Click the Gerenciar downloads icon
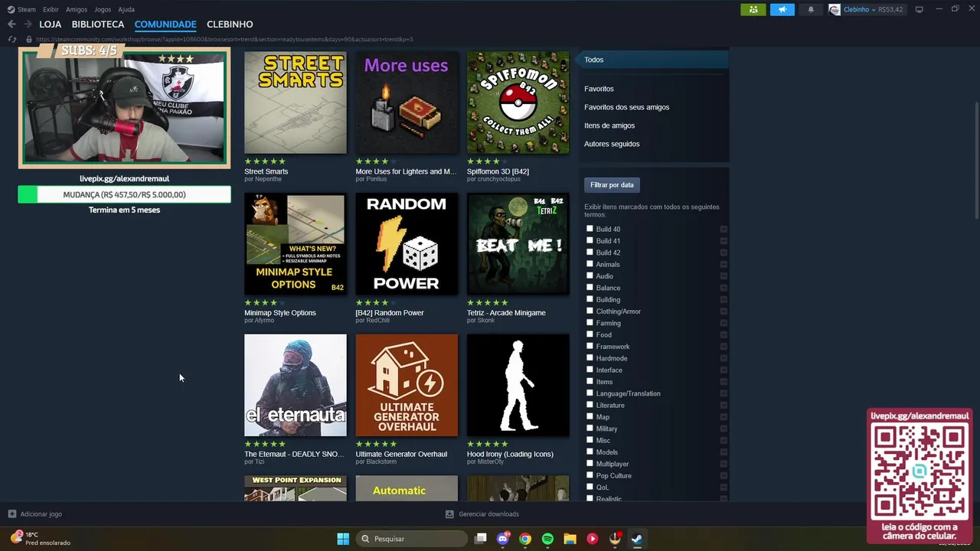 pyautogui.click(x=449, y=514)
